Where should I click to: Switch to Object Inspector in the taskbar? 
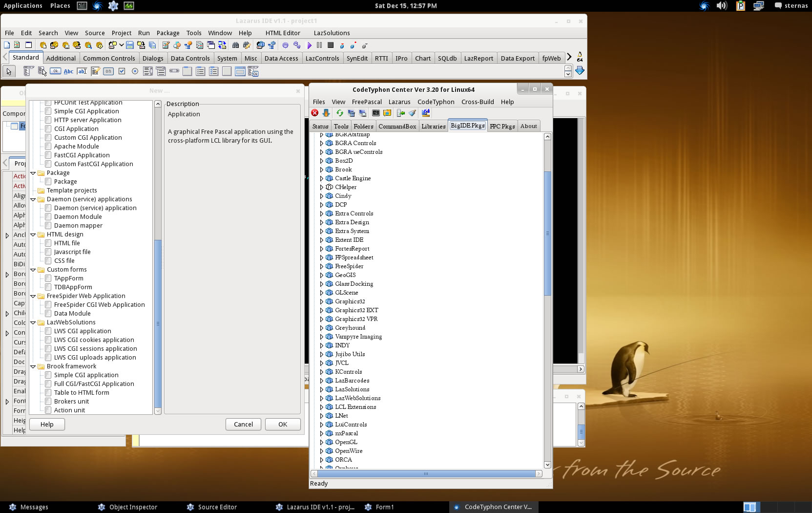[128, 507]
